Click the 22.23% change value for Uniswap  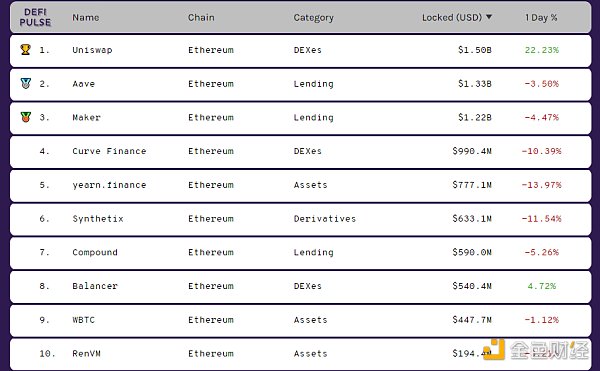click(541, 50)
